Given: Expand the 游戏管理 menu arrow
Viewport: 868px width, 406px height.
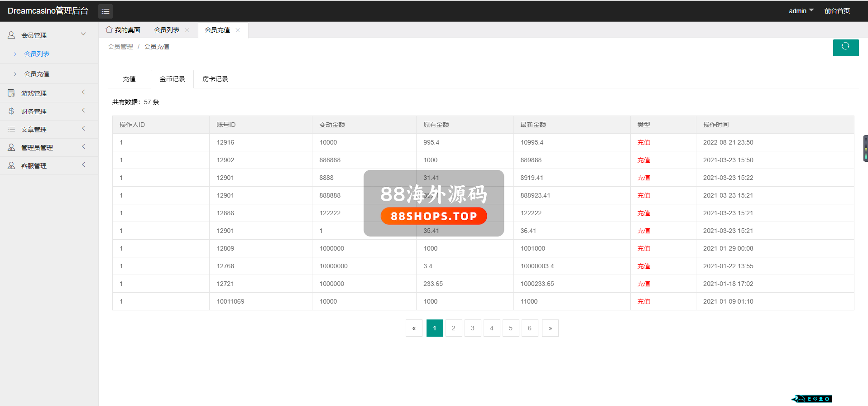Looking at the screenshot, I should pos(83,92).
